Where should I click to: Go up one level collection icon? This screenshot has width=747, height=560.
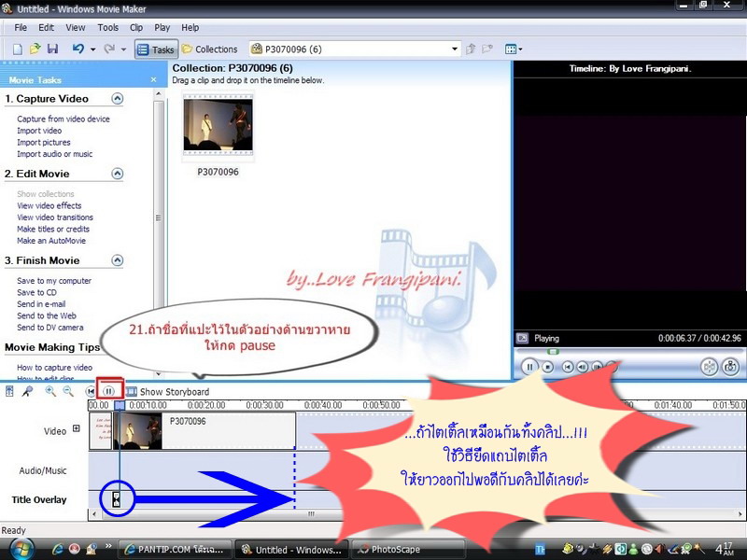pos(471,49)
